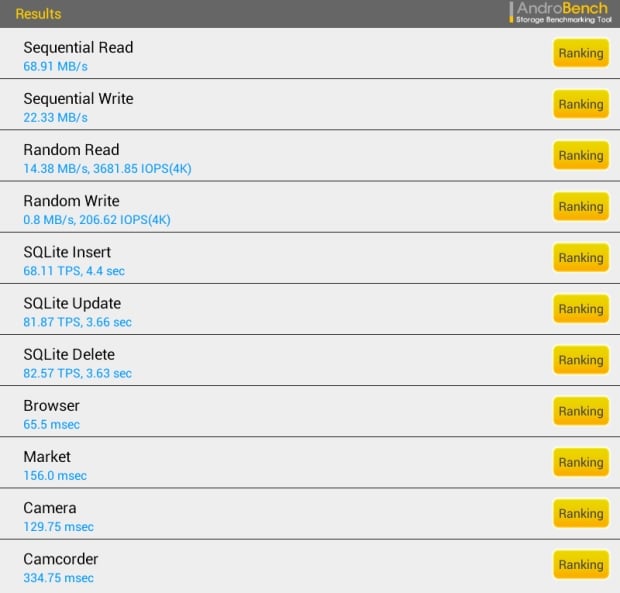The height and width of the screenshot is (593, 620).
Task: Open Ranking for Camcorder result
Action: (580, 565)
